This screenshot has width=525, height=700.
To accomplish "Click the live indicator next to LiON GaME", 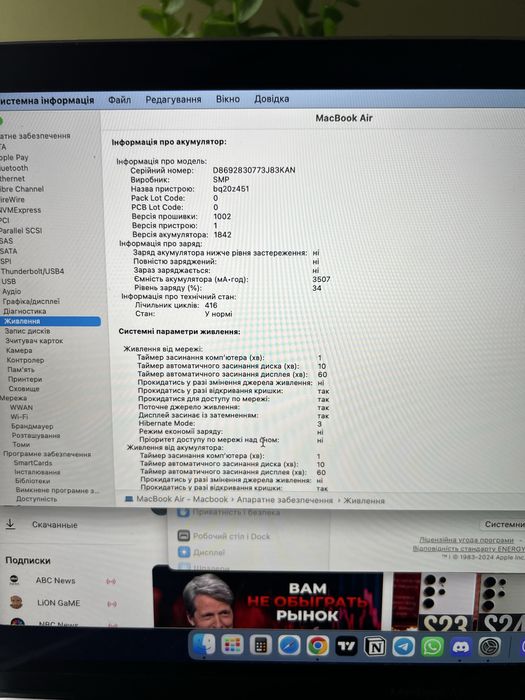I will pos(112,604).
